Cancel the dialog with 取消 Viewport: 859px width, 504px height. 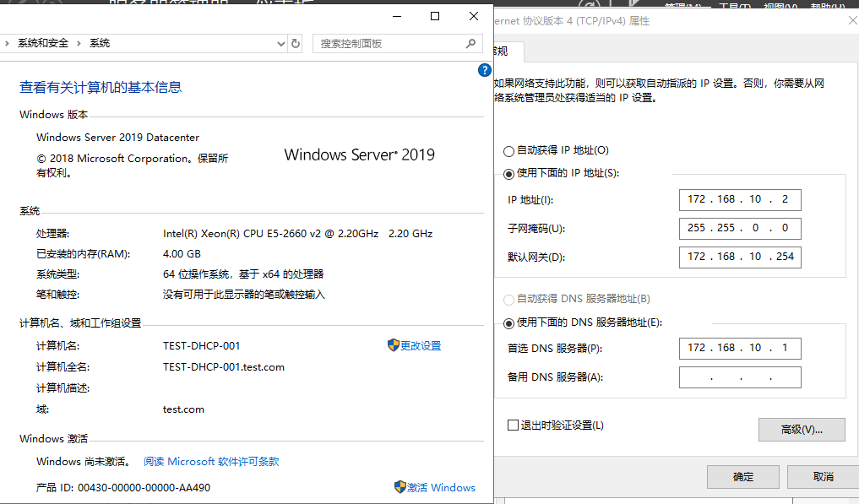(x=824, y=477)
